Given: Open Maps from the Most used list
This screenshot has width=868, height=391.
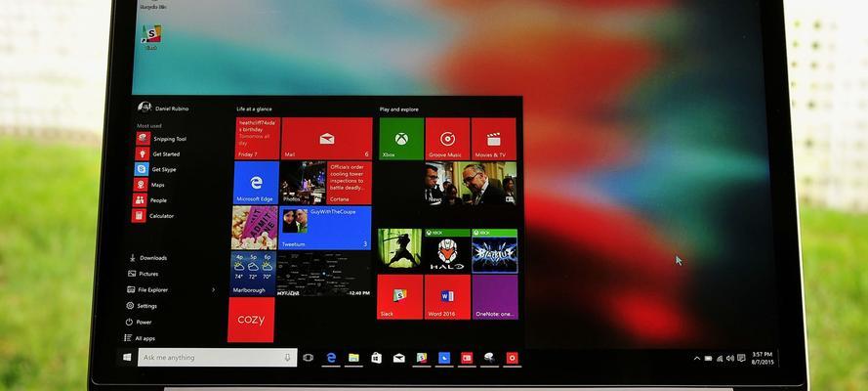Looking at the screenshot, I should click(149, 185).
